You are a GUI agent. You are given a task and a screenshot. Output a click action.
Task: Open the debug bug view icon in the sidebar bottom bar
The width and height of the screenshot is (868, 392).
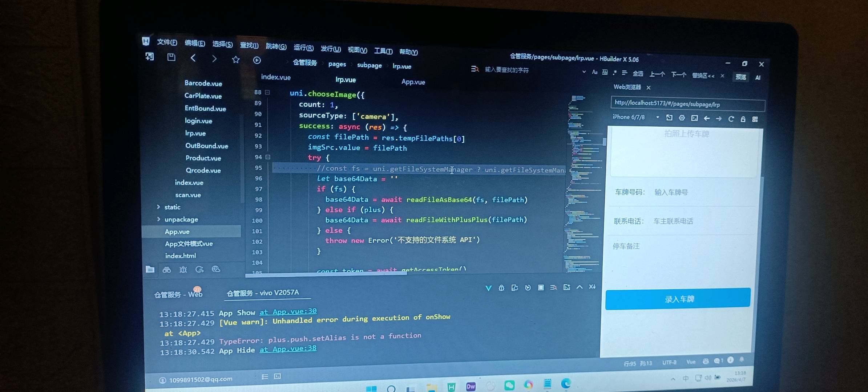click(183, 269)
